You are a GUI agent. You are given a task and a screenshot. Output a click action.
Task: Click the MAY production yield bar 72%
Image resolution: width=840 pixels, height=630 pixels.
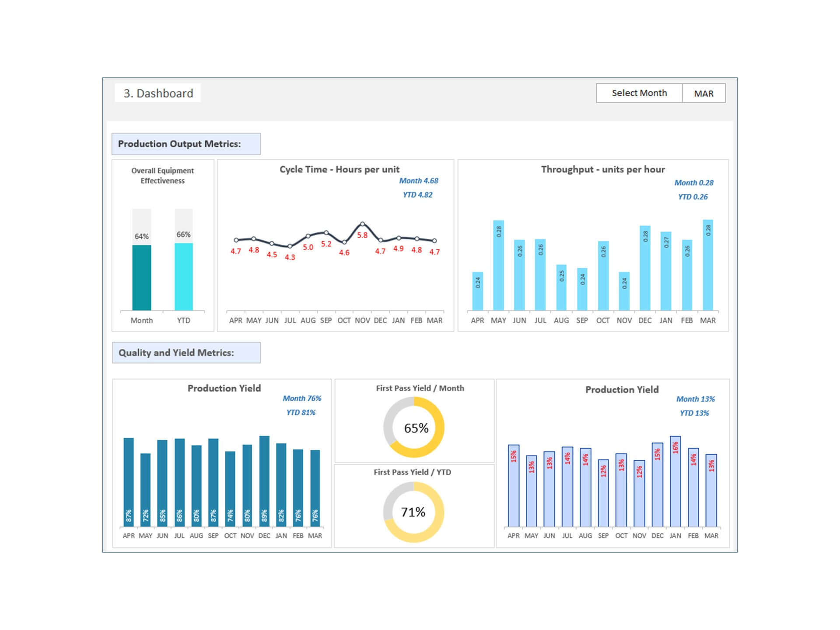tap(145, 489)
